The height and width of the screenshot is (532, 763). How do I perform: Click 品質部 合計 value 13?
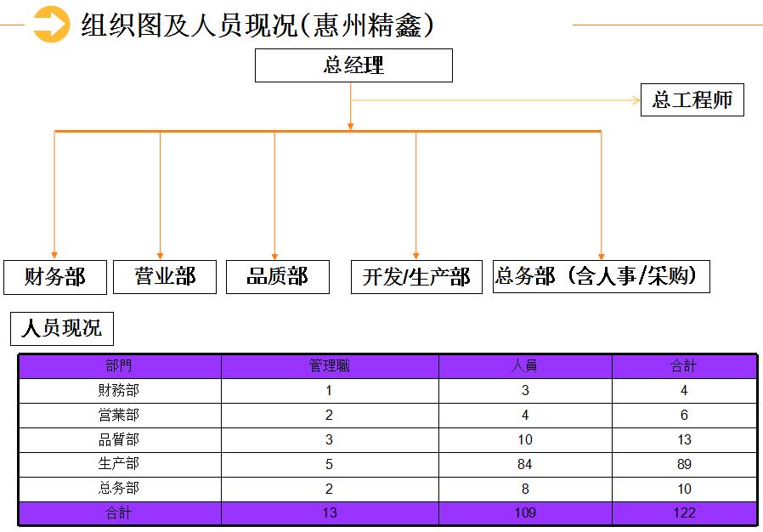click(x=684, y=440)
